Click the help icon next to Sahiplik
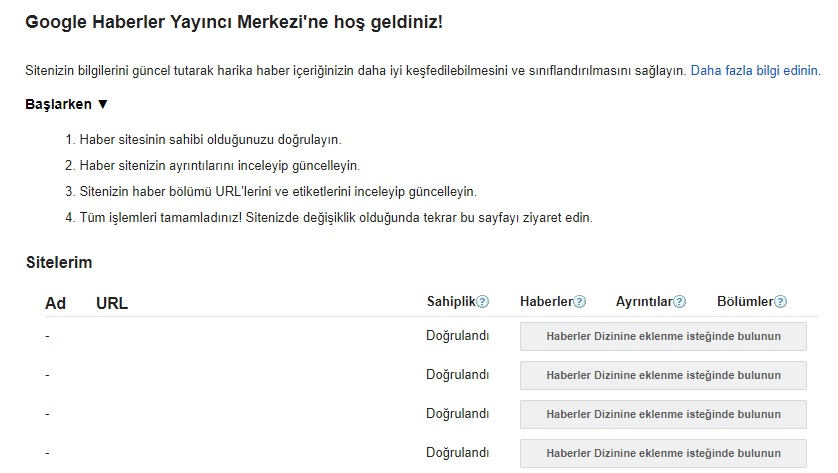 tap(483, 302)
